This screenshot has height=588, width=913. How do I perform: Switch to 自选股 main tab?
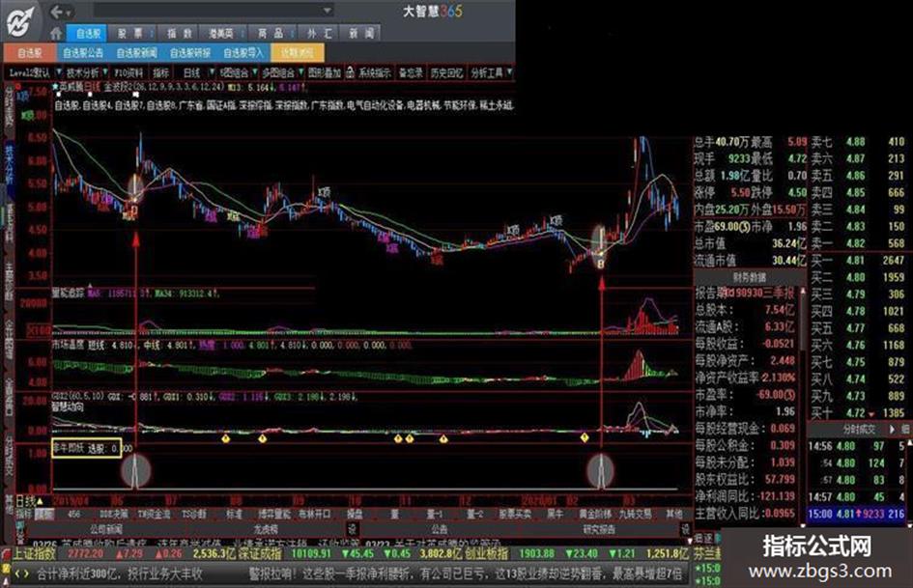click(x=89, y=33)
